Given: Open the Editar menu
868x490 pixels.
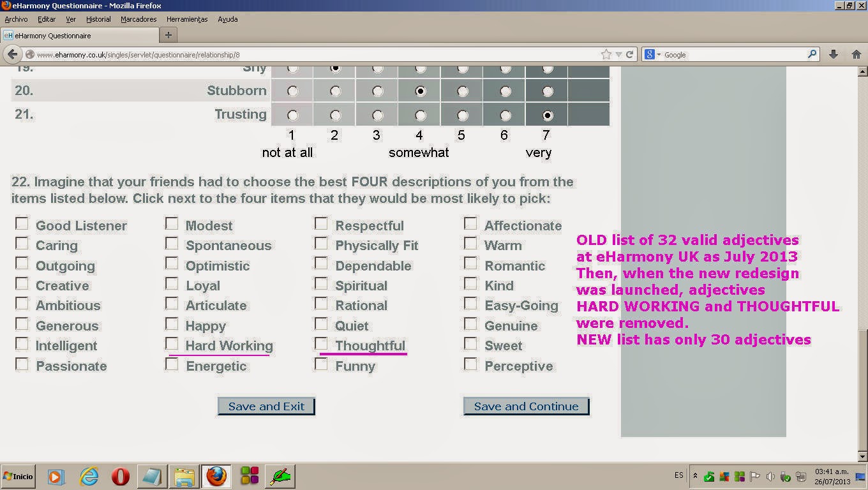Looking at the screenshot, I should [x=47, y=19].
